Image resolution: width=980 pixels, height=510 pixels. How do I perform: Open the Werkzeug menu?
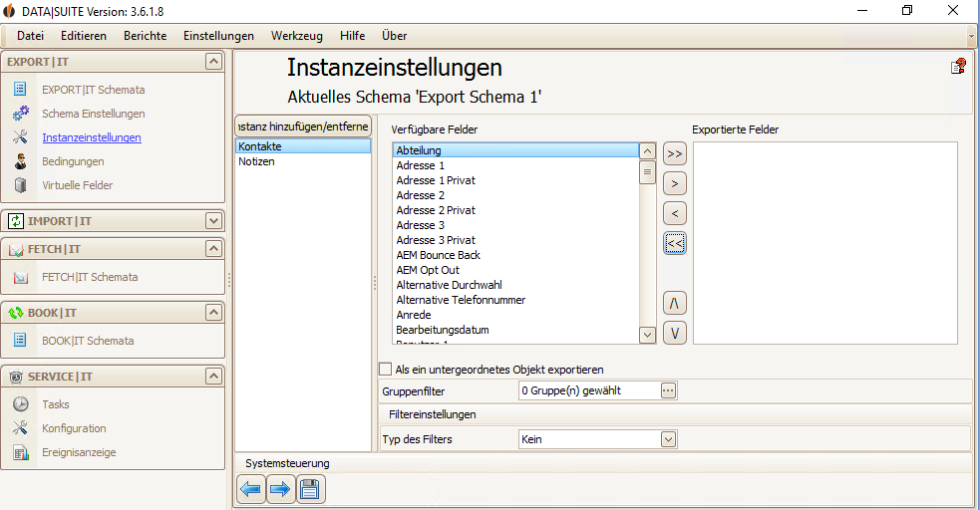point(297,36)
